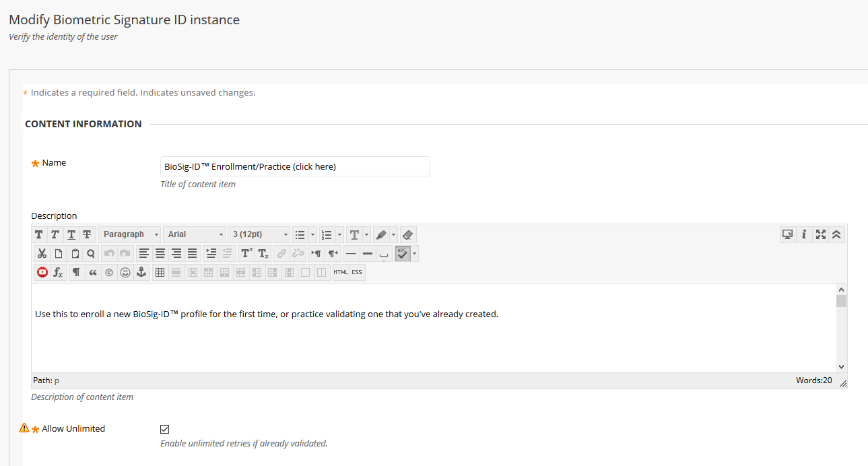Open the HTML code view
868x466 pixels.
click(x=341, y=273)
